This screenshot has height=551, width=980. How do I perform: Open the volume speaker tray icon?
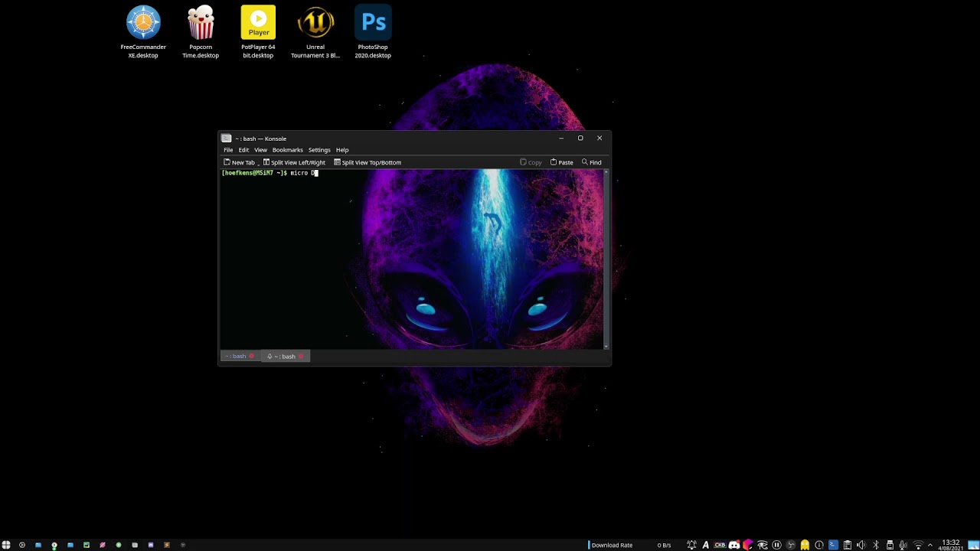(x=861, y=545)
